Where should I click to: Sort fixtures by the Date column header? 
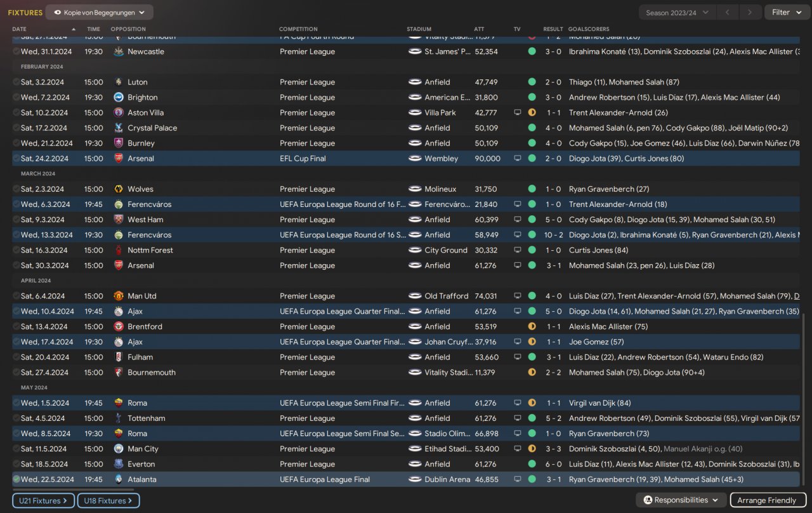point(20,29)
